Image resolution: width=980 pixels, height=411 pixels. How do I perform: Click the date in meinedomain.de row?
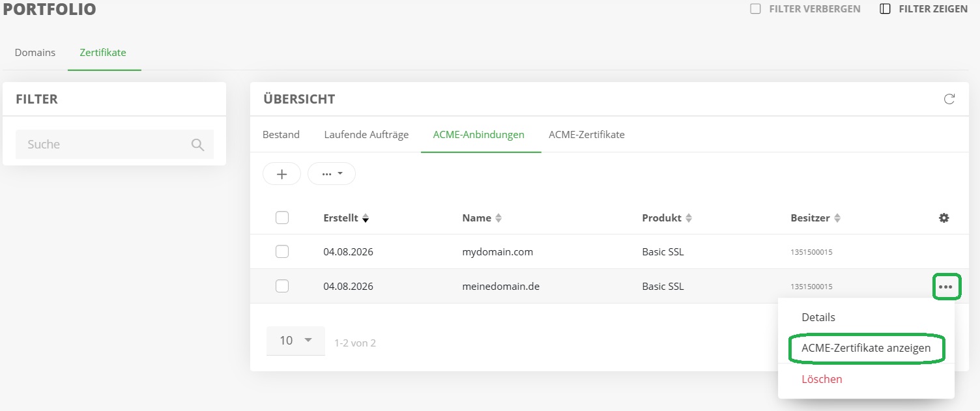[348, 286]
